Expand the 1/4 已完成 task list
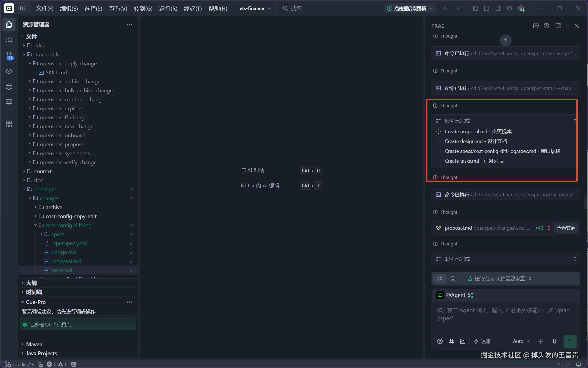The height and width of the screenshot is (368, 588). pyautogui.click(x=575, y=259)
